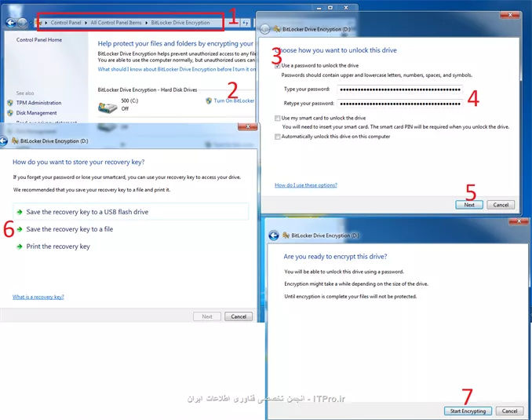Expand the arrow before Control Panel breadcrumb
Image resolution: width=532 pixels, height=420 pixels.
tap(46, 23)
